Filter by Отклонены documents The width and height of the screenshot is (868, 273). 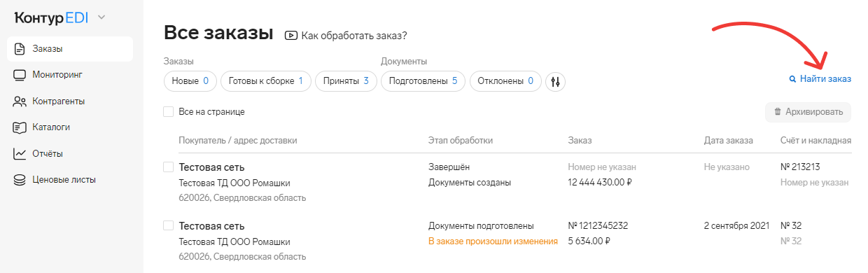(505, 81)
